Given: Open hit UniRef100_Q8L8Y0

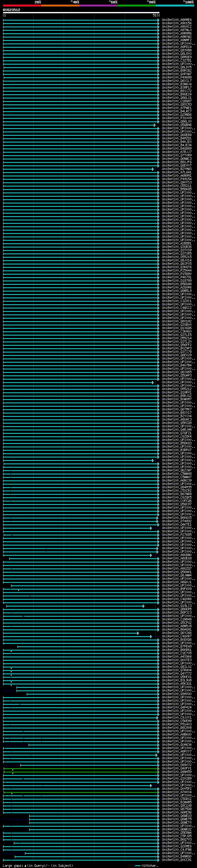Looking at the screenshot, I should pos(176,54).
